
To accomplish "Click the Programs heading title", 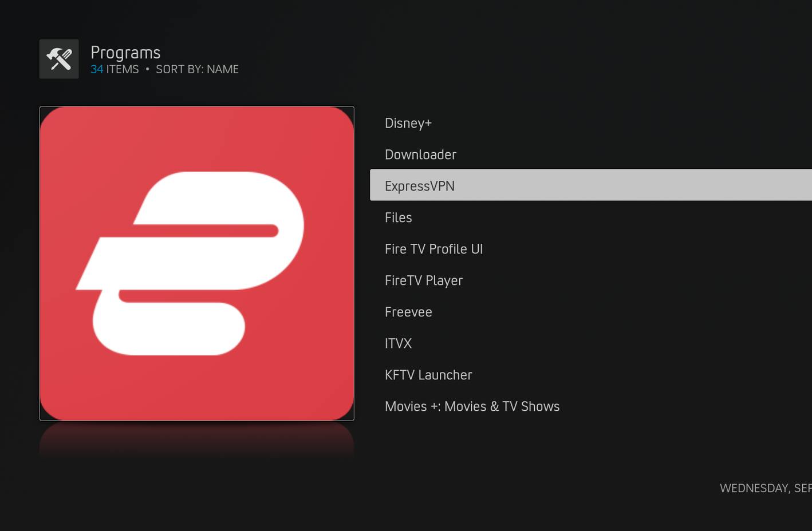I will [x=125, y=52].
